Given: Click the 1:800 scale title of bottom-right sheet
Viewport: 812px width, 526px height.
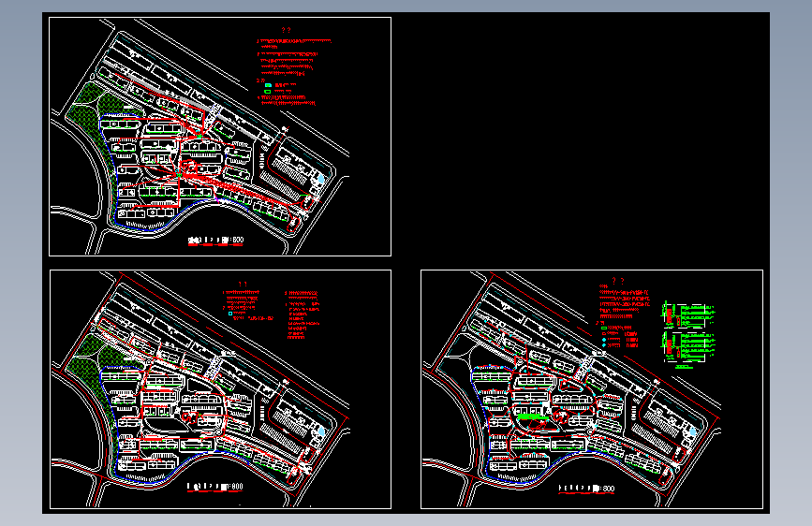Looking at the screenshot, I should point(586,489).
